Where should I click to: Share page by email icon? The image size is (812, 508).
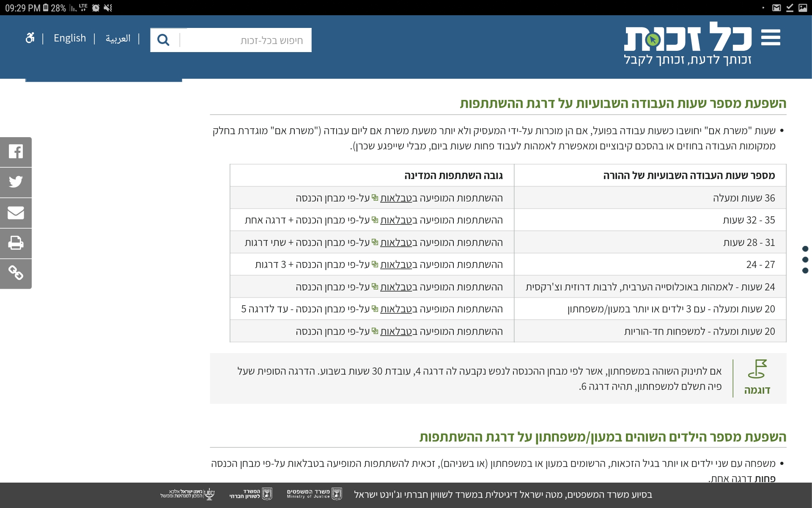click(16, 213)
